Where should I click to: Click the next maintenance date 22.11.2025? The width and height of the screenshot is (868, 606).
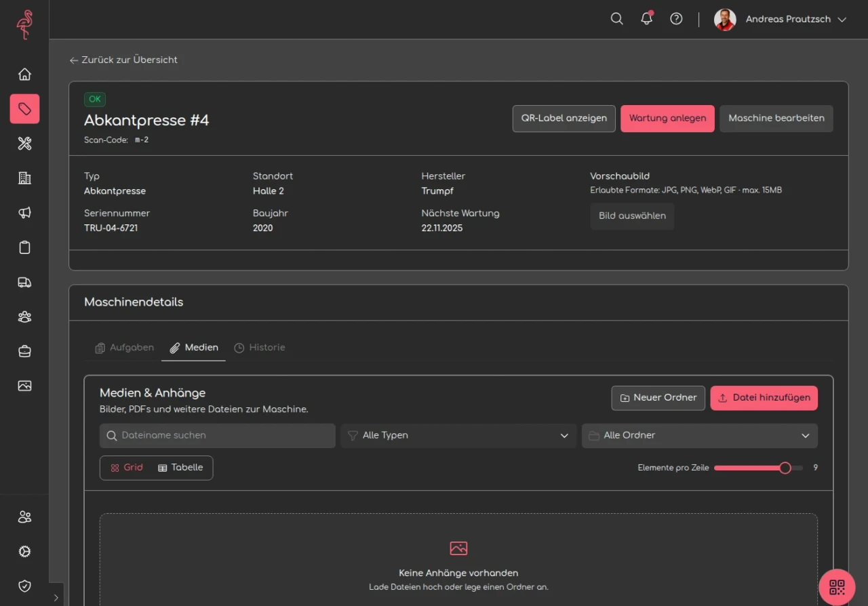click(442, 228)
